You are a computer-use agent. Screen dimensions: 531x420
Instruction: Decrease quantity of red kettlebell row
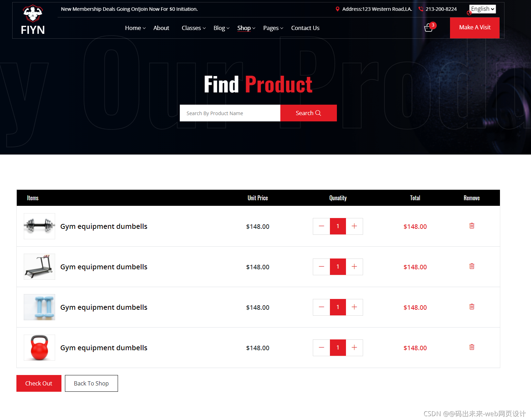coord(322,348)
